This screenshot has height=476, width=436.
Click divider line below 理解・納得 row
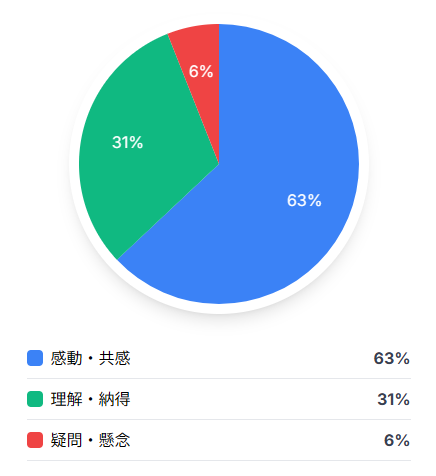pos(219,419)
